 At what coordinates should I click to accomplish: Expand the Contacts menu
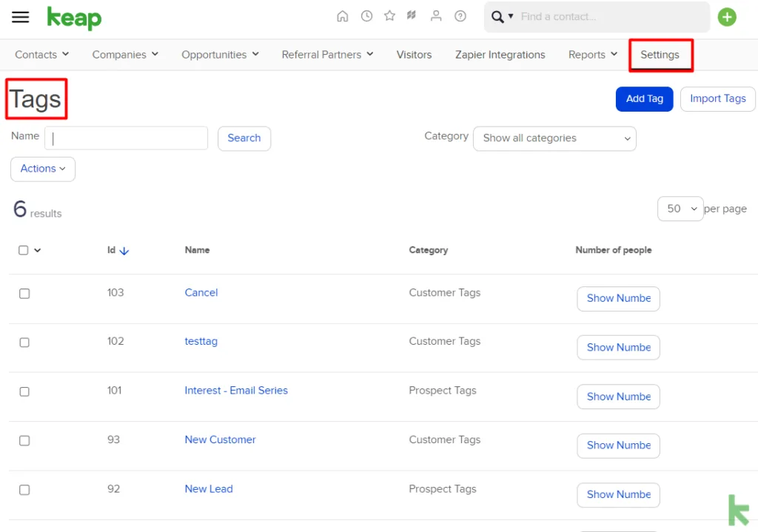pyautogui.click(x=41, y=55)
